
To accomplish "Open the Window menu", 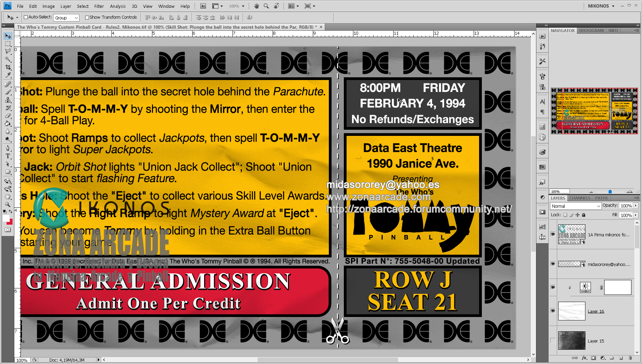I will coord(166,6).
